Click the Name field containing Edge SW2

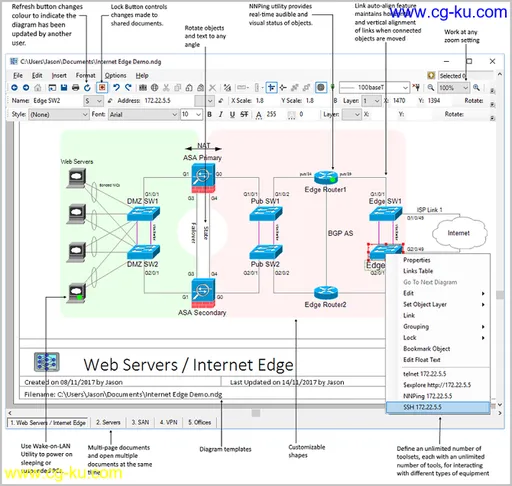57,101
